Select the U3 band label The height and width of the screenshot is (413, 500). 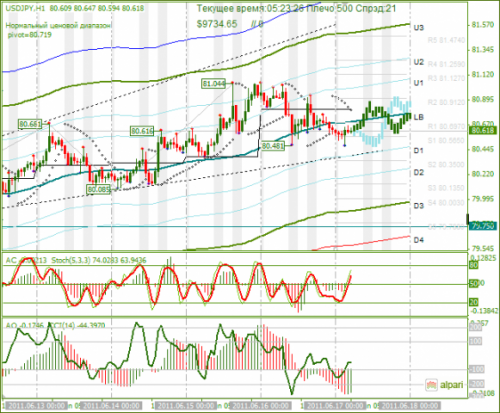(x=418, y=28)
